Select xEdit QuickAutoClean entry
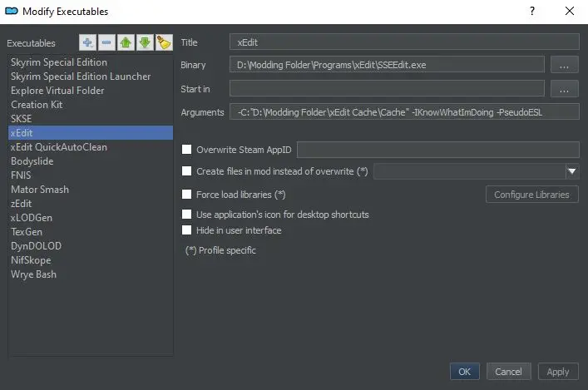588x390 pixels. [x=91, y=147]
